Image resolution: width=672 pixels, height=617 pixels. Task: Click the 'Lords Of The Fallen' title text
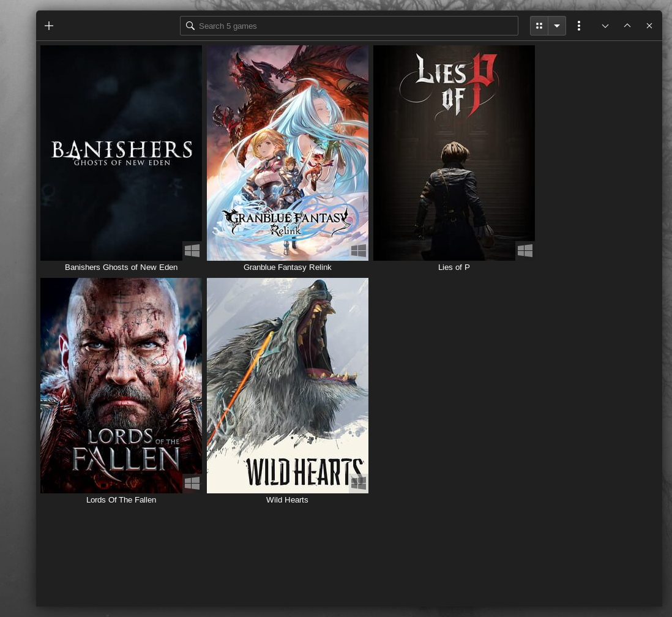tap(121, 499)
